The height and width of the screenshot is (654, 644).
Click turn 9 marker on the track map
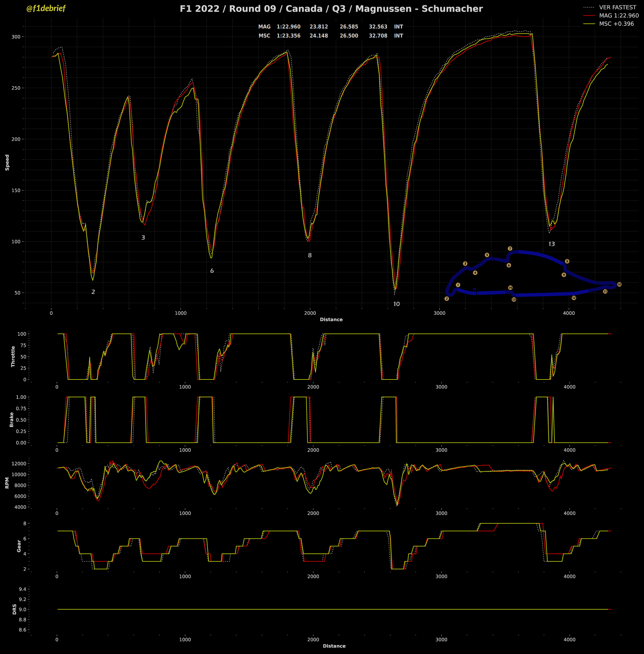point(564,275)
